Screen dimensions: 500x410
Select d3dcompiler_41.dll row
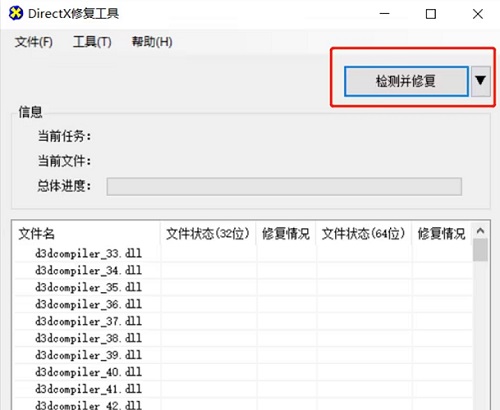(x=243, y=389)
